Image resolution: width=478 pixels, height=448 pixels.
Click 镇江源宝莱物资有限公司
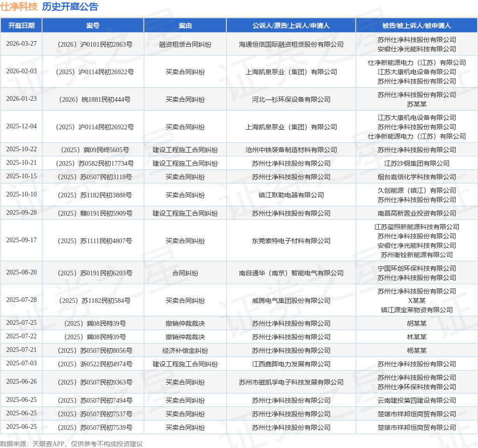click(417, 310)
